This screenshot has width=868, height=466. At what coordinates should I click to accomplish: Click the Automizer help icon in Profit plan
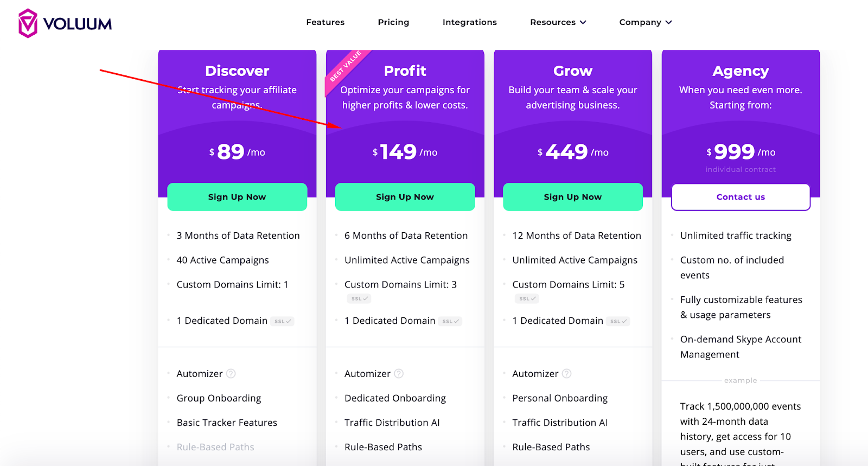pyautogui.click(x=399, y=374)
